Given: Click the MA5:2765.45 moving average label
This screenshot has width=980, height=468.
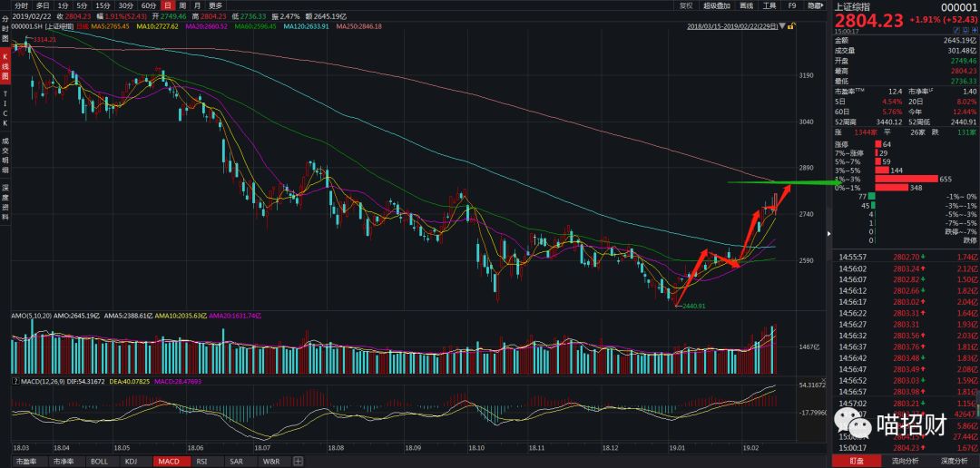Looking at the screenshot, I should click(111, 27).
